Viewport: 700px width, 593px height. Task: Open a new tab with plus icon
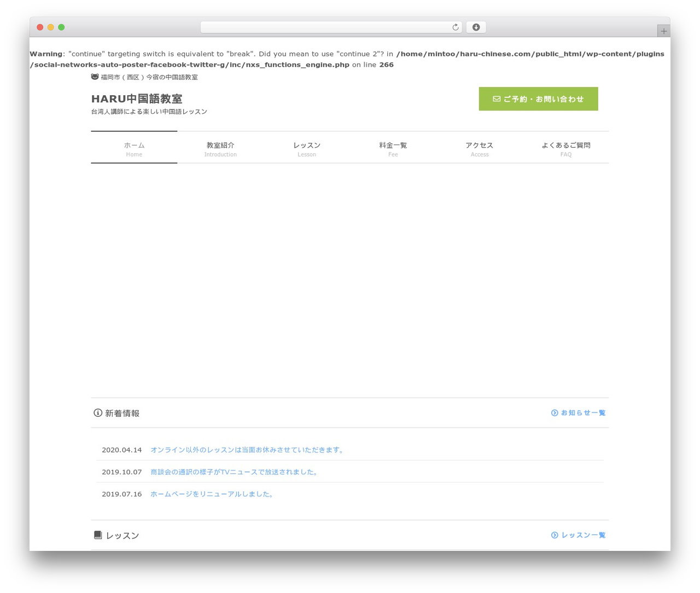pyautogui.click(x=663, y=31)
